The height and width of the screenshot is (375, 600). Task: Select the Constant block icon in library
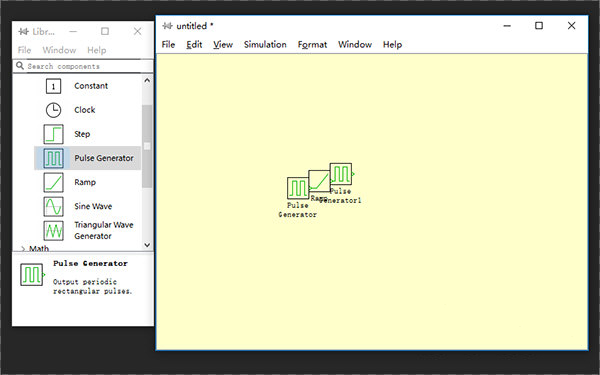53,86
